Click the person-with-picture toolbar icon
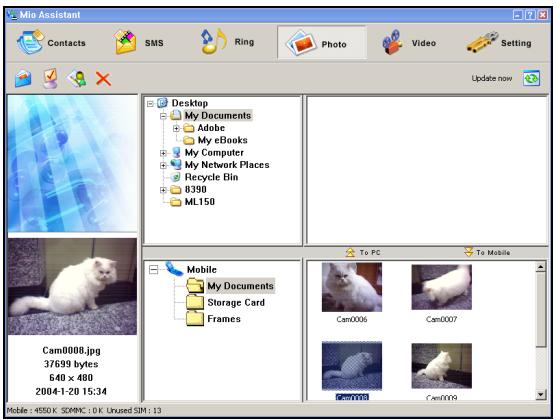This screenshot has width=557, height=420. coord(77,79)
